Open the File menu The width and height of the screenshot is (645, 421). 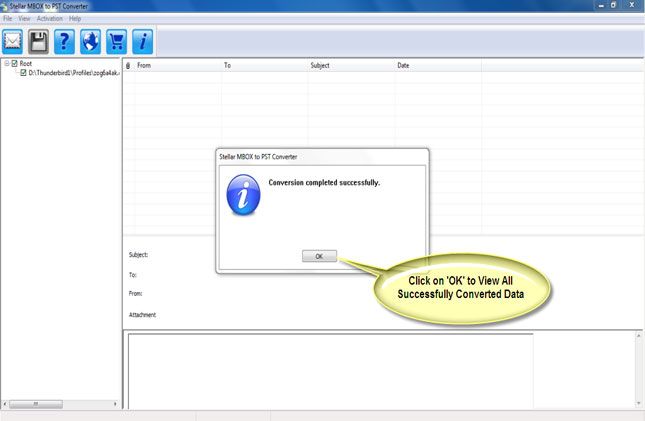click(8, 19)
